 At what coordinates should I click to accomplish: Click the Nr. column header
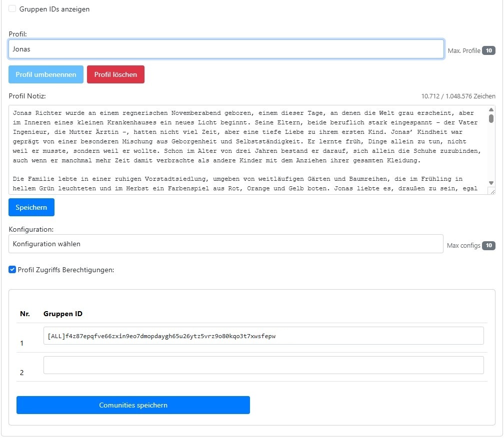click(x=25, y=314)
